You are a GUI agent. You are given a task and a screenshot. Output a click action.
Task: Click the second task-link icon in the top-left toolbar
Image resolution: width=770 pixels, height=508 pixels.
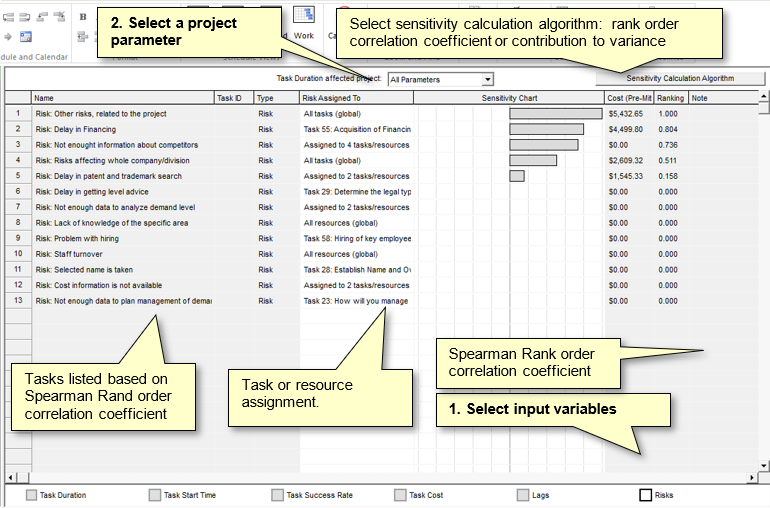click(25, 18)
